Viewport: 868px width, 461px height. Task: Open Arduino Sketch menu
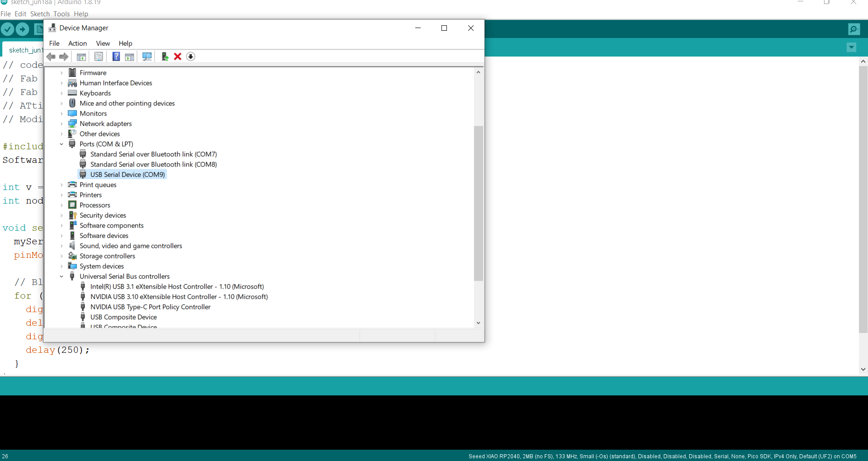pyautogui.click(x=40, y=14)
